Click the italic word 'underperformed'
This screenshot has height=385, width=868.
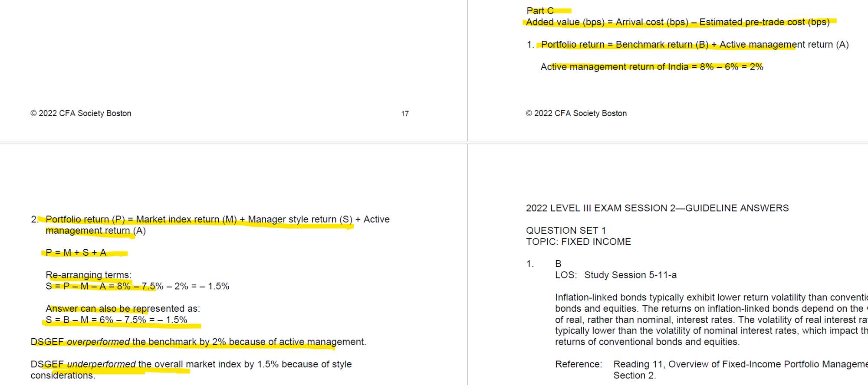(101, 364)
